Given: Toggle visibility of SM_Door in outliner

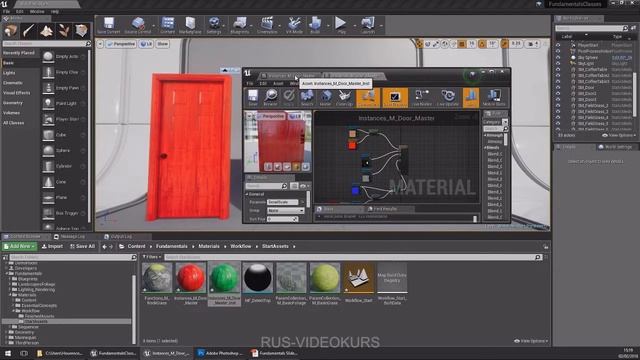Looking at the screenshot, I should [x=558, y=87].
